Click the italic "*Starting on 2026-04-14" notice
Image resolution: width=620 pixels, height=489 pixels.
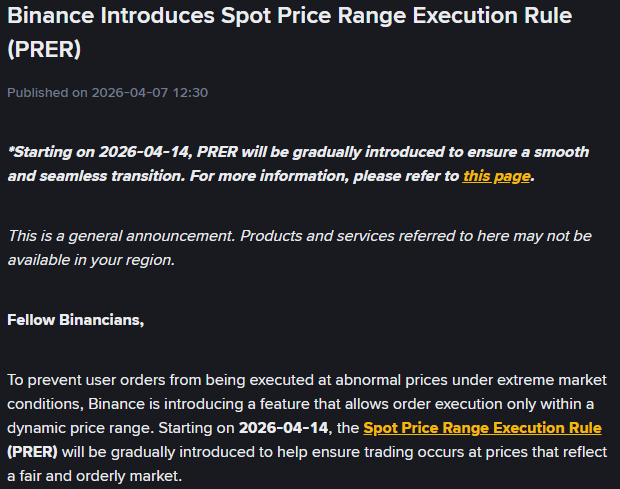pyautogui.click(x=100, y=152)
